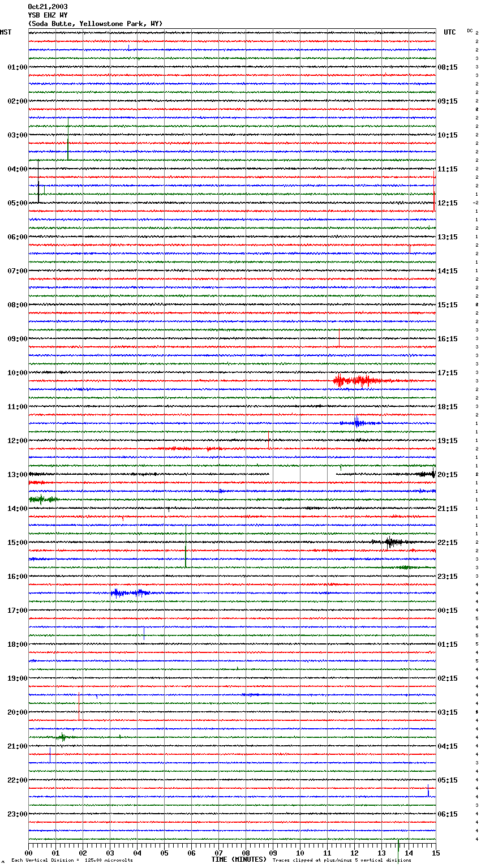Click the UTC timezone header label
The height and width of the screenshot is (868, 481).
[x=450, y=32]
